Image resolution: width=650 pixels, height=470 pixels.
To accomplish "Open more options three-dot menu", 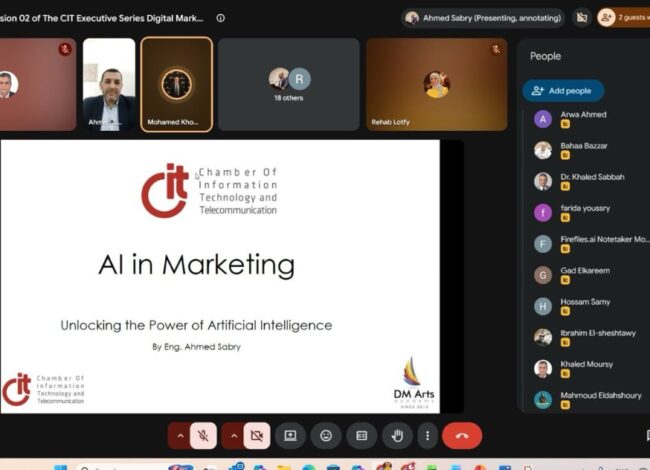I will pyautogui.click(x=427, y=436).
